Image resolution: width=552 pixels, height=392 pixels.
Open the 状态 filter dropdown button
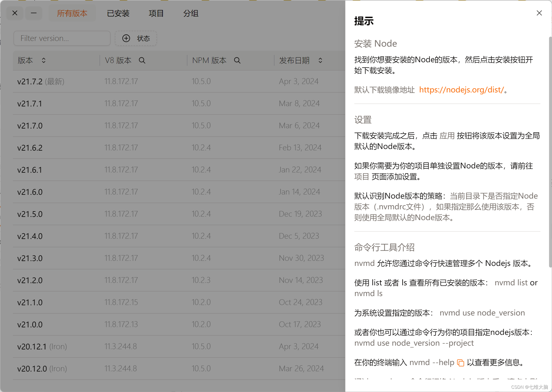[x=136, y=38]
